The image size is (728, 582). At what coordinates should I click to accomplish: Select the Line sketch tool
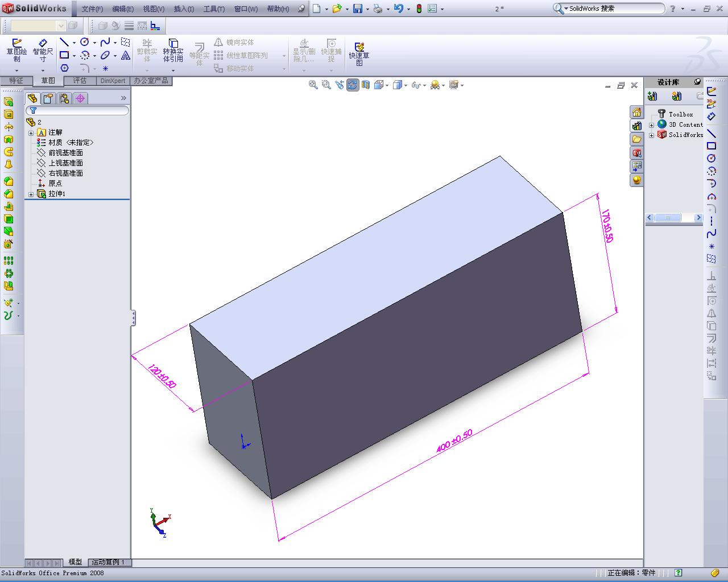64,42
